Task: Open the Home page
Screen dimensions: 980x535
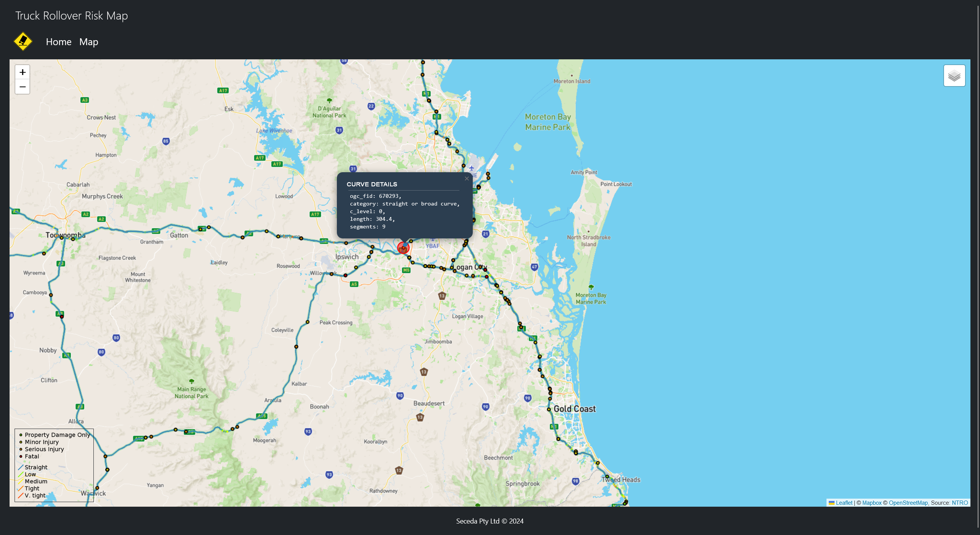Action: click(x=59, y=42)
